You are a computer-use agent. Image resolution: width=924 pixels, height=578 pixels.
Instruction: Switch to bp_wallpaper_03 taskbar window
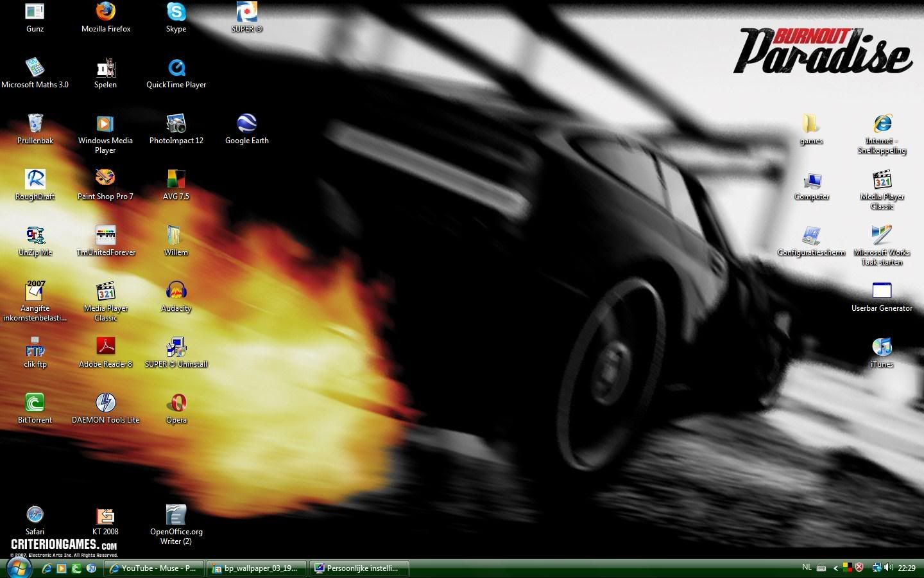coord(257,568)
